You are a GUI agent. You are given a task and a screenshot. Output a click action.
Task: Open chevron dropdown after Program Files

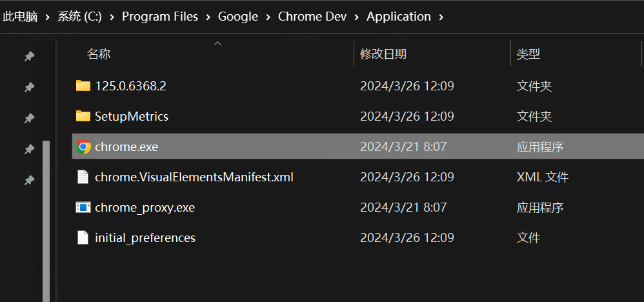click(208, 17)
